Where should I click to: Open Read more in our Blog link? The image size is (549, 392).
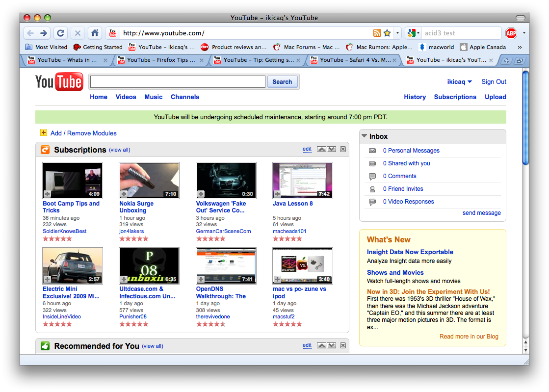[469, 337]
